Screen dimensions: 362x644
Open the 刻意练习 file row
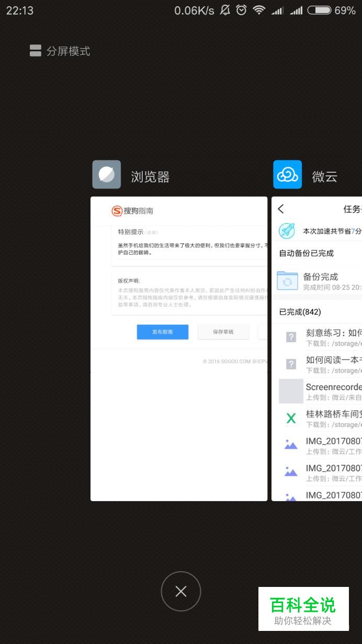(x=316, y=337)
